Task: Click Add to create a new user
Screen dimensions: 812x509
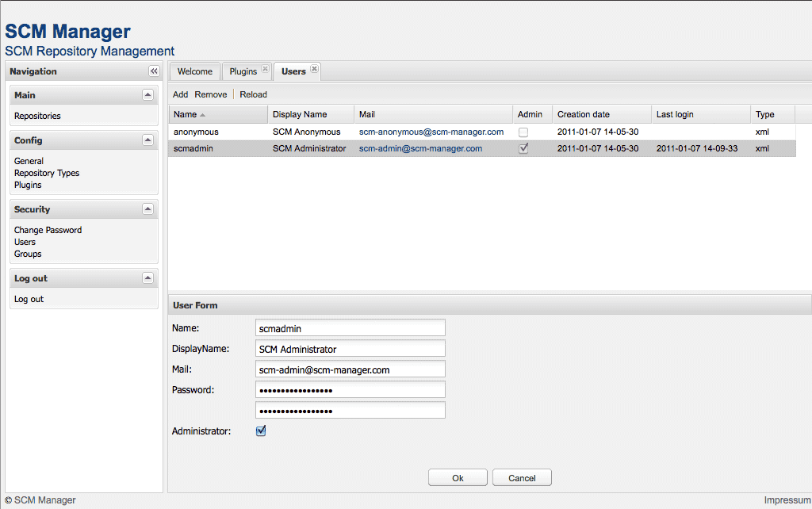Action: click(x=180, y=94)
